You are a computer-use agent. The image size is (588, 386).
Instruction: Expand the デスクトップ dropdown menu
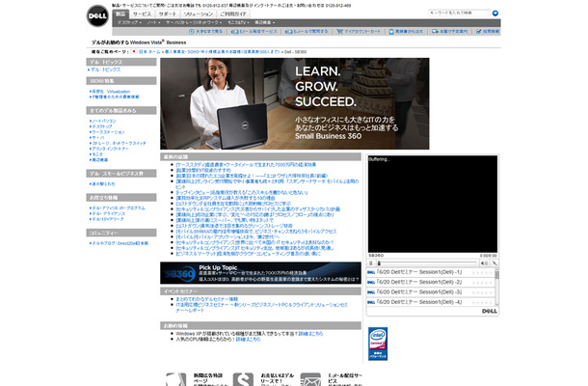pyautogui.click(x=129, y=22)
